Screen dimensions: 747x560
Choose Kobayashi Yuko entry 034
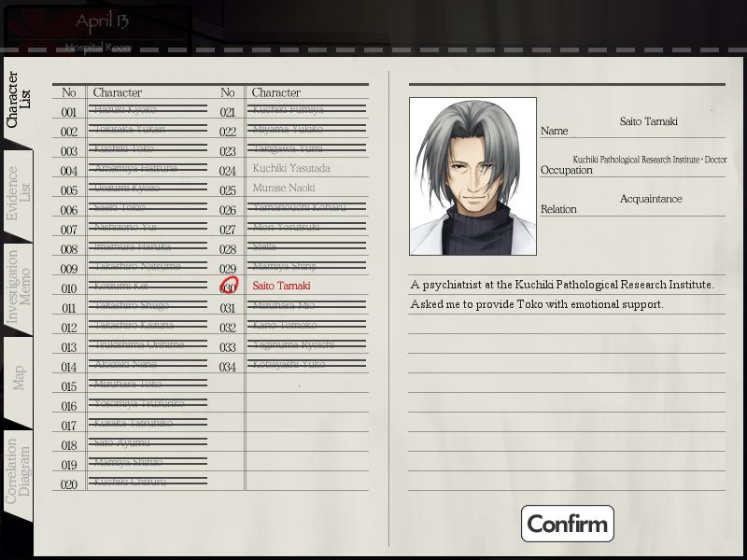pos(307,364)
